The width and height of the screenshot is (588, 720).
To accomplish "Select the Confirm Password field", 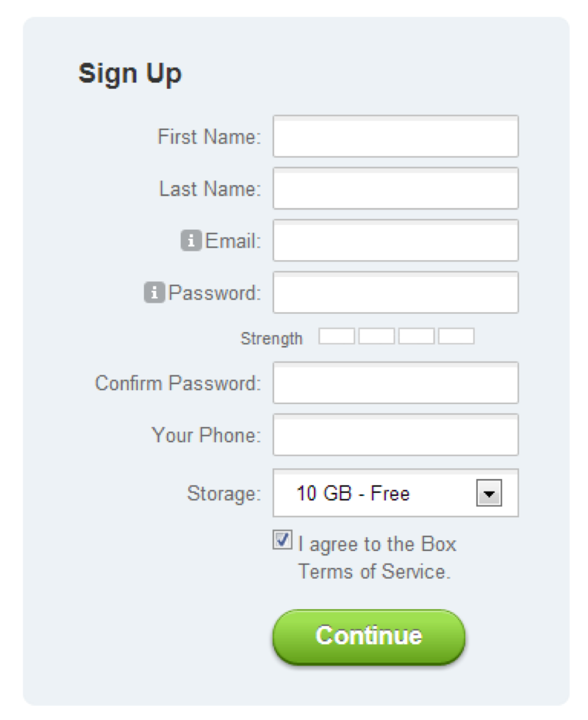I will [x=395, y=383].
